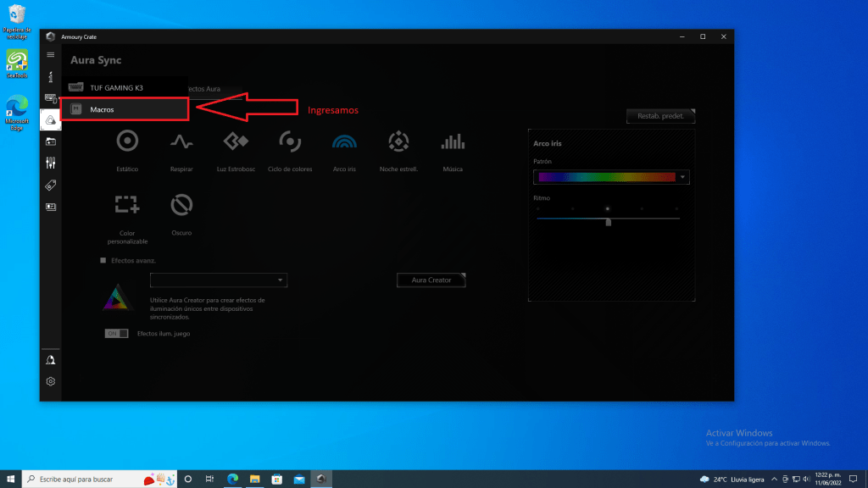The height and width of the screenshot is (488, 868).
Task: Select the Estático lighting effect icon
Action: pyautogui.click(x=127, y=141)
